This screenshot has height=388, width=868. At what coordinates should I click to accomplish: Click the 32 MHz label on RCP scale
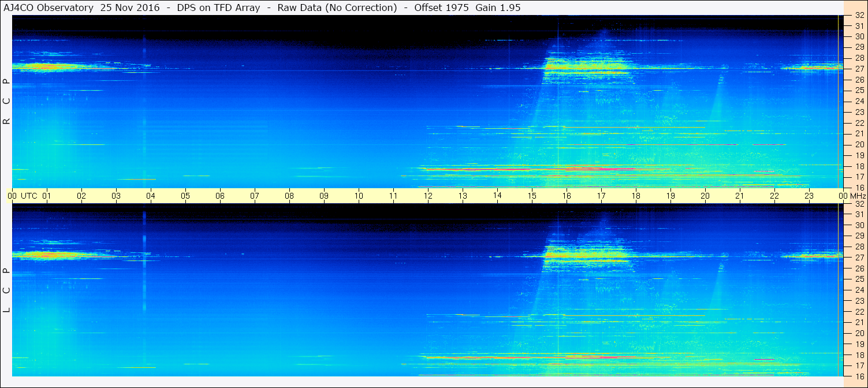(859, 16)
